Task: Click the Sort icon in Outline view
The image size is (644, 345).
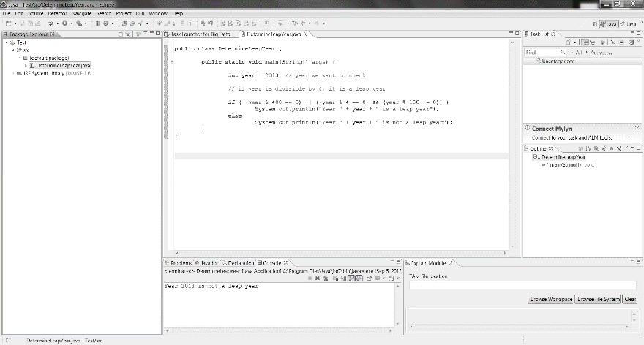Action: pos(588,148)
